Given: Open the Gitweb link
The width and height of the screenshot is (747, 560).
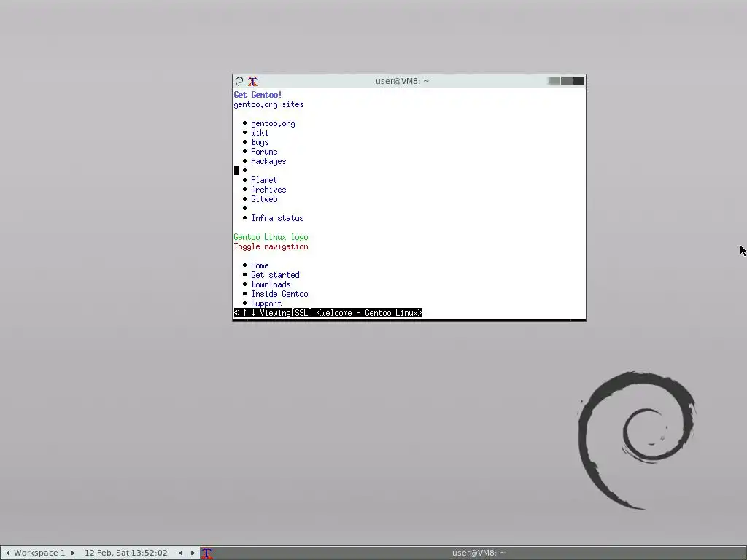Looking at the screenshot, I should pyautogui.click(x=264, y=199).
